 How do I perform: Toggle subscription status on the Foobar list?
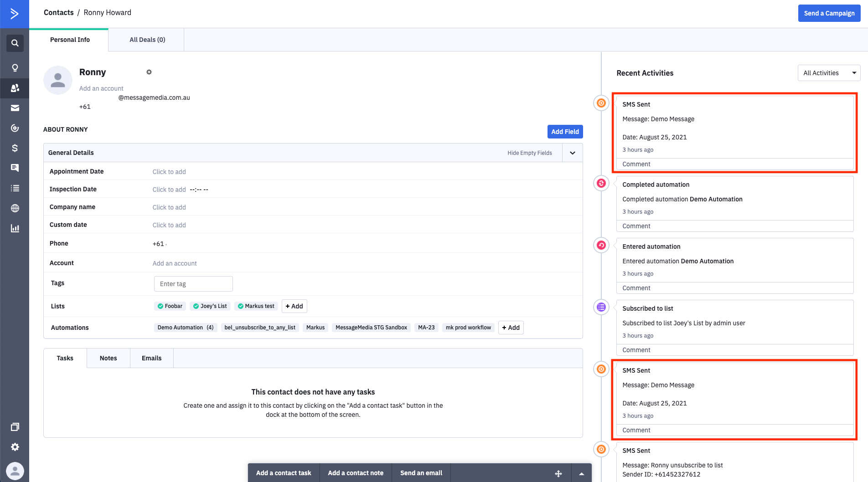(160, 306)
